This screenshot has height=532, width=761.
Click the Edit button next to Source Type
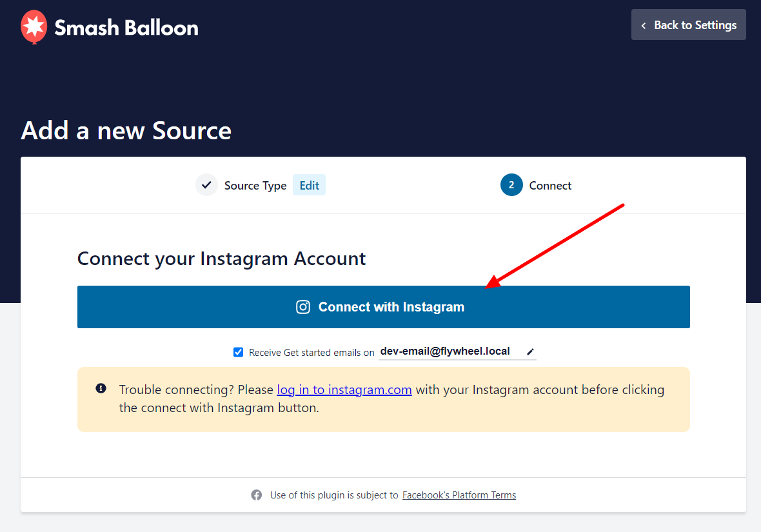(x=309, y=185)
